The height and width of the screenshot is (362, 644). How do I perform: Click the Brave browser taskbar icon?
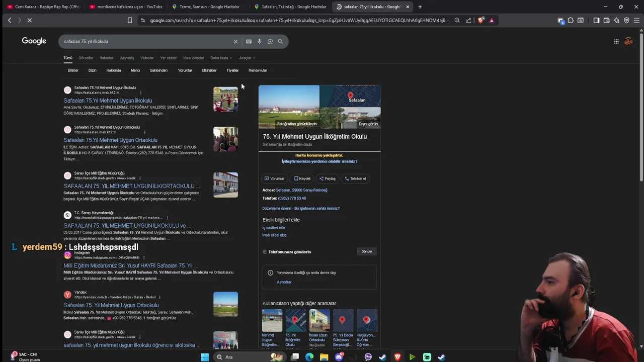(x=397, y=357)
